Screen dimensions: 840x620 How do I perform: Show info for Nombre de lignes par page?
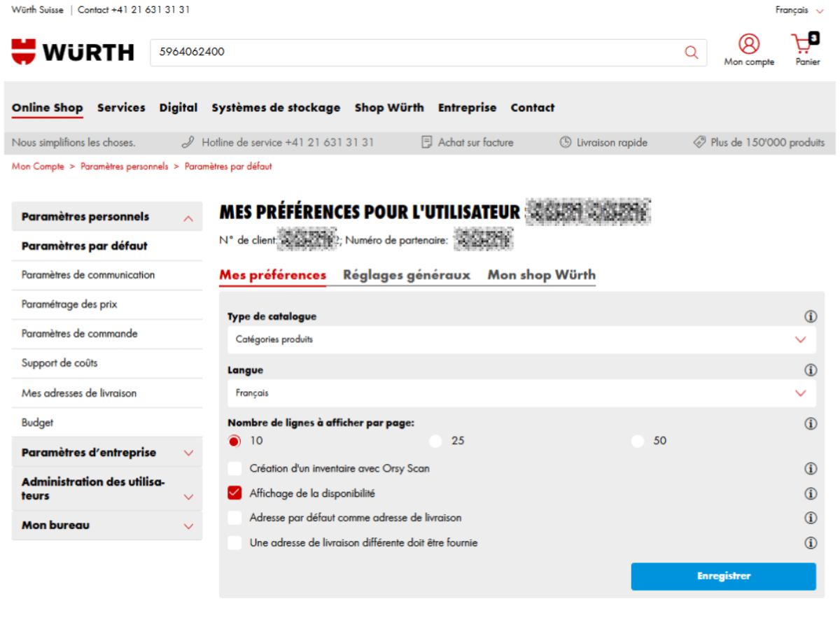click(811, 423)
